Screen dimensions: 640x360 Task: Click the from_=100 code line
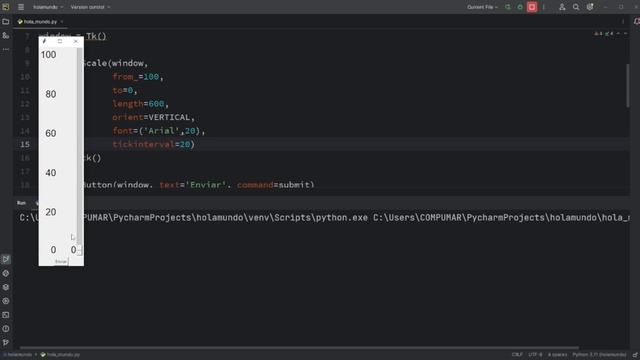coord(138,77)
